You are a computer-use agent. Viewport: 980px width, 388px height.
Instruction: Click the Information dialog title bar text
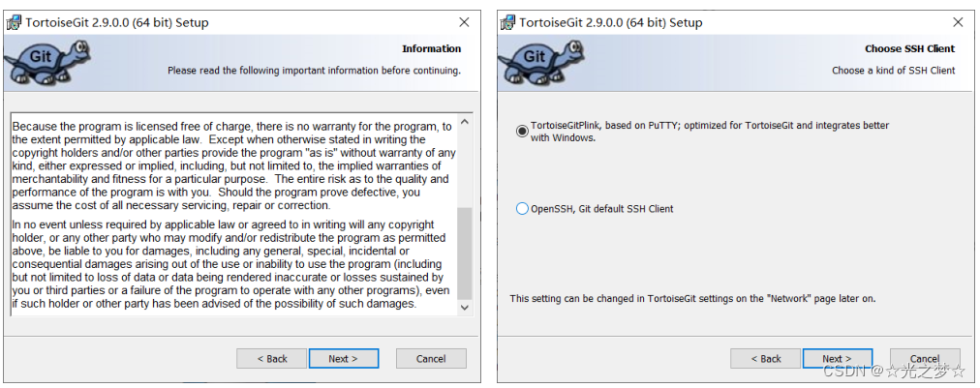pyautogui.click(x=117, y=22)
